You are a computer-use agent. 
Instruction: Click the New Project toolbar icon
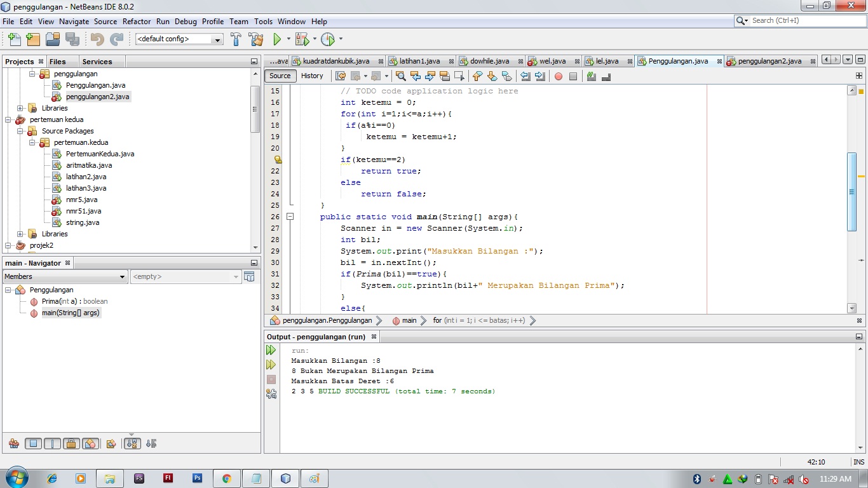[x=33, y=39]
